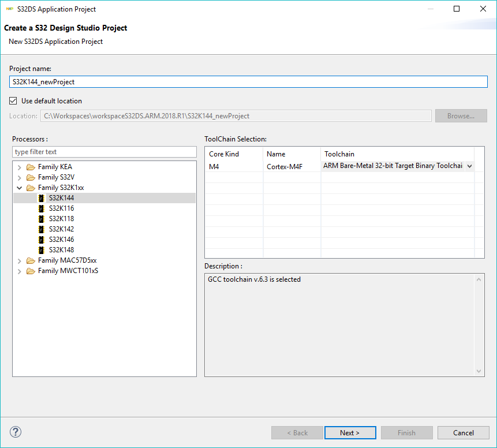Close the S32DS Application Project window
497x448 pixels.
click(483, 9)
